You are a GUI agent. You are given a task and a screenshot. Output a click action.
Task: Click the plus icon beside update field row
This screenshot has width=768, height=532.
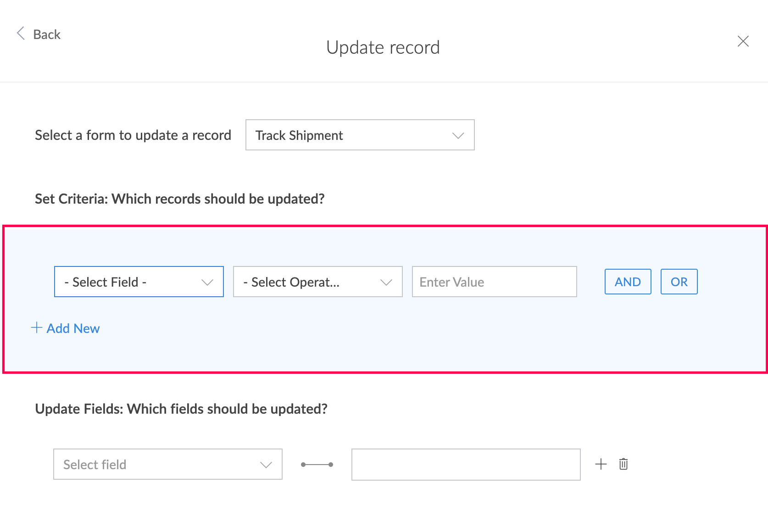point(601,464)
